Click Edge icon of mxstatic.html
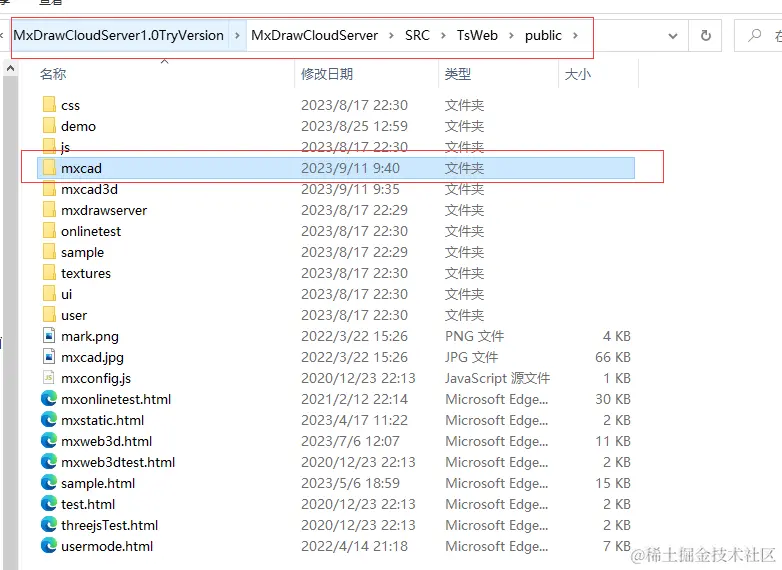782x570 pixels. pos(49,420)
